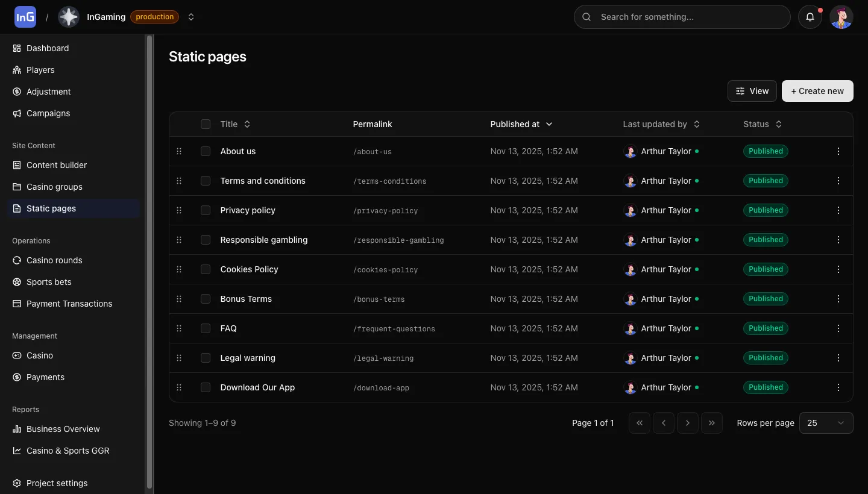Select the Terms and conditions row checkbox
Viewport: 868px width, 494px height.
pyautogui.click(x=206, y=181)
